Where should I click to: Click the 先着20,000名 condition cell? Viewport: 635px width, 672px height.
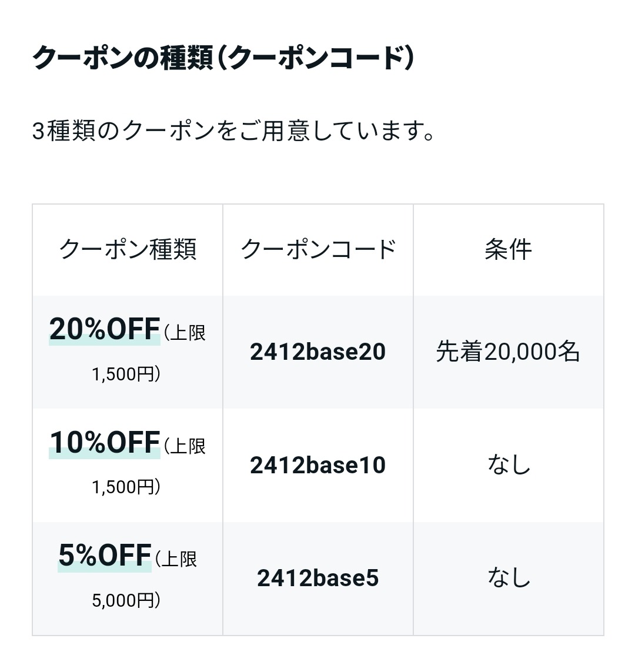508,352
